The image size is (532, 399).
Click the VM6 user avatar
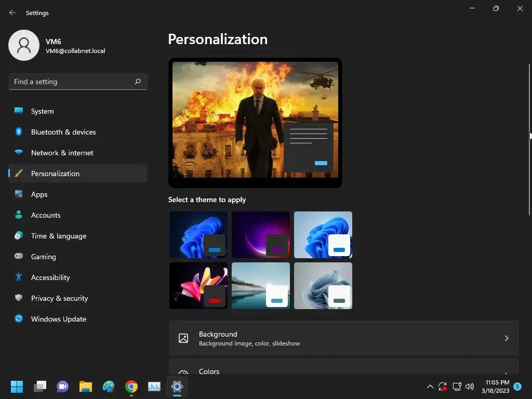click(x=24, y=45)
